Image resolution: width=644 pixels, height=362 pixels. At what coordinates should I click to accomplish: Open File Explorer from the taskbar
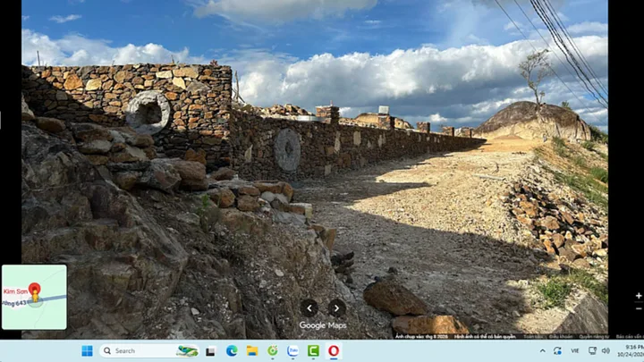(x=252, y=351)
